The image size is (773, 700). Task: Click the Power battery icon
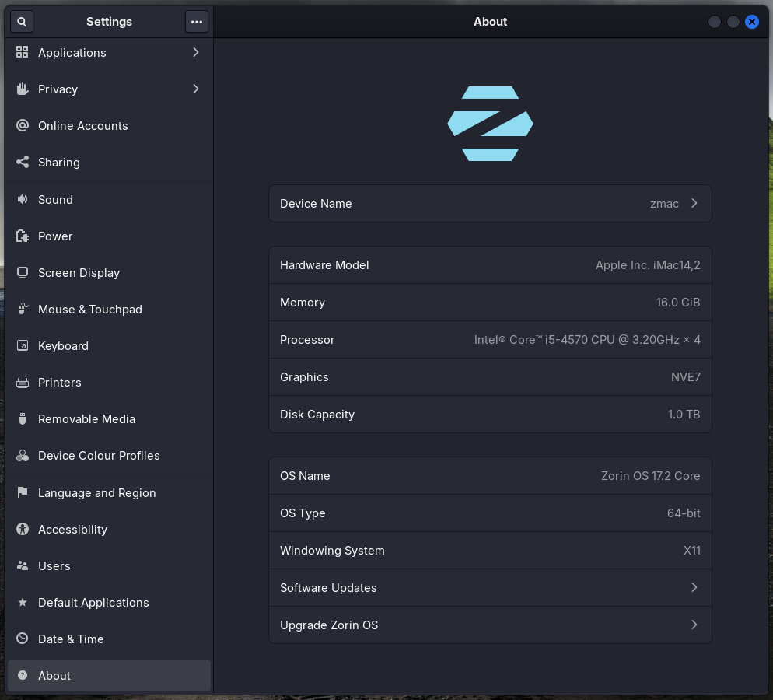click(x=23, y=236)
